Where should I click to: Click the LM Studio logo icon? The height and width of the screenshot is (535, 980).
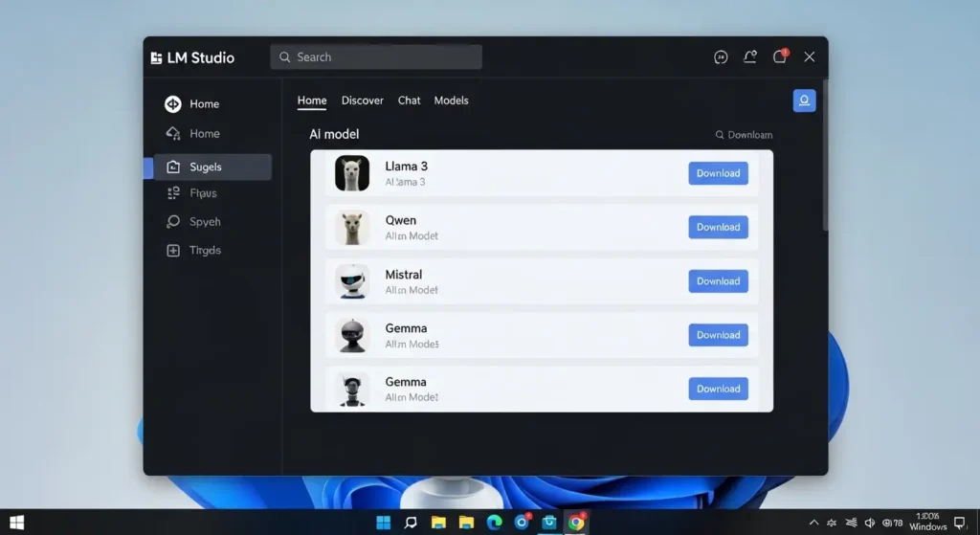(156, 58)
